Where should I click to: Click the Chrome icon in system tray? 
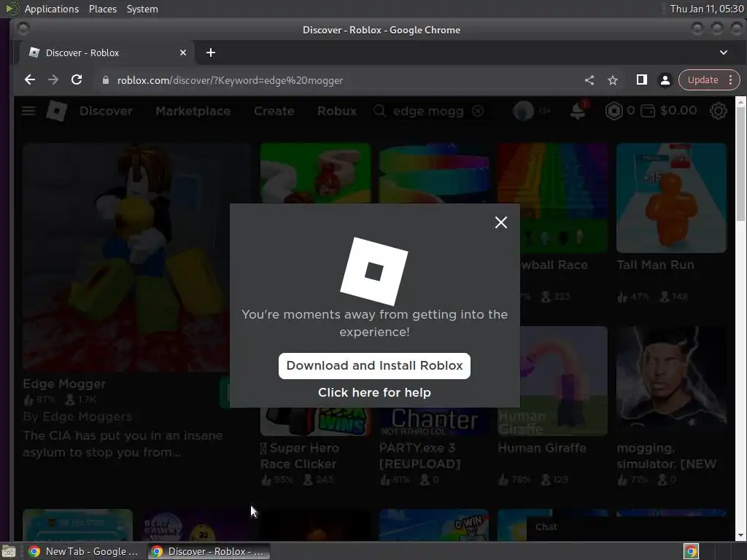(691, 551)
